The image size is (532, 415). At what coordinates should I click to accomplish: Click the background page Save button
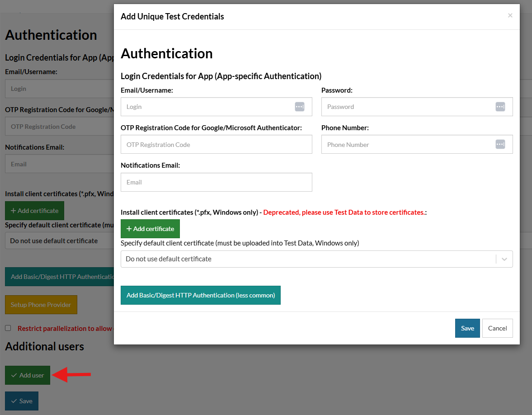tap(22, 401)
